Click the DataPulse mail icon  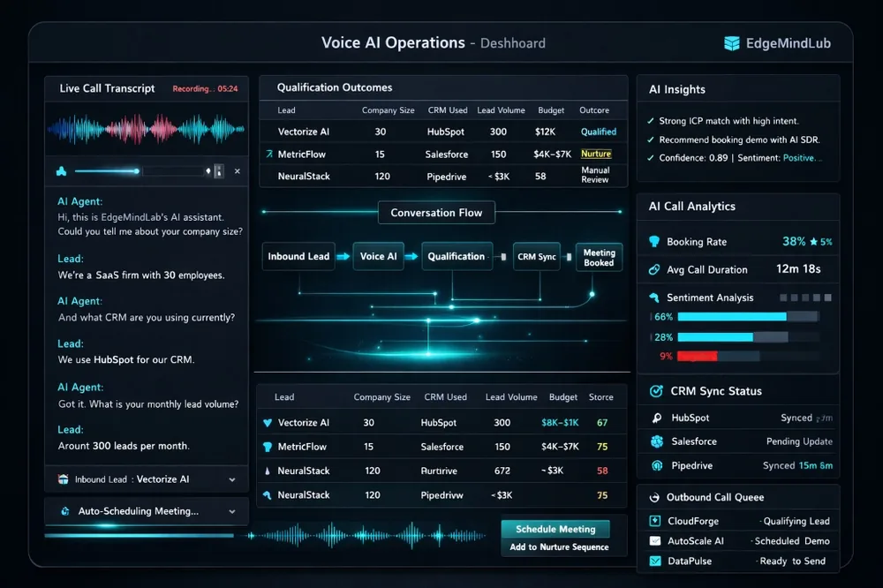pos(655,561)
